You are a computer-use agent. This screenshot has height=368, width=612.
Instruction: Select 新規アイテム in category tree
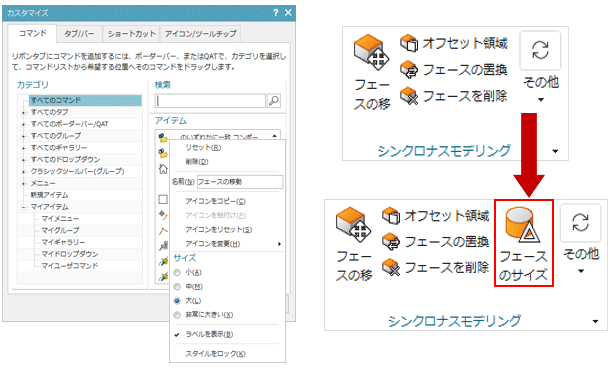coord(50,195)
